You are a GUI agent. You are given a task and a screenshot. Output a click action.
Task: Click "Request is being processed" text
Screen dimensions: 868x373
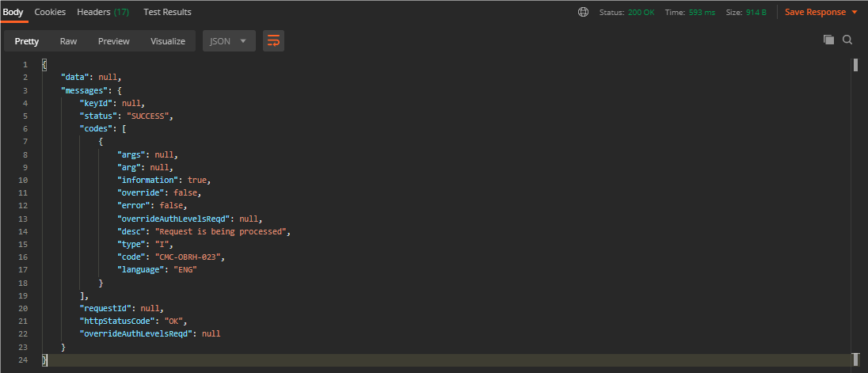(x=219, y=231)
